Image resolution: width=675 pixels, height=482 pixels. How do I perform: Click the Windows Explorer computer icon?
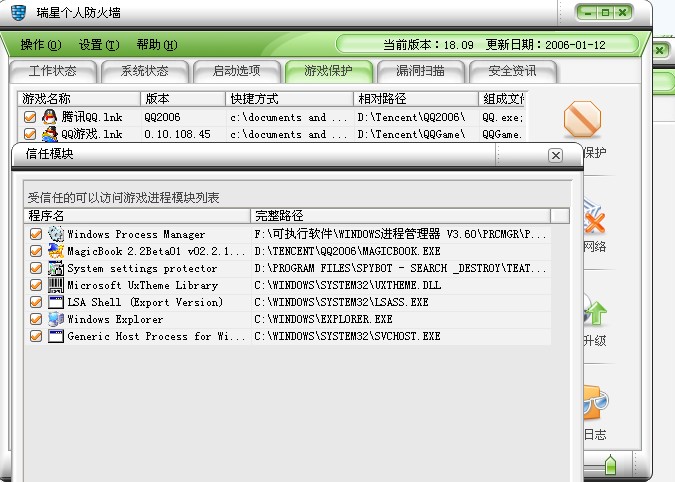pyautogui.click(x=56, y=319)
